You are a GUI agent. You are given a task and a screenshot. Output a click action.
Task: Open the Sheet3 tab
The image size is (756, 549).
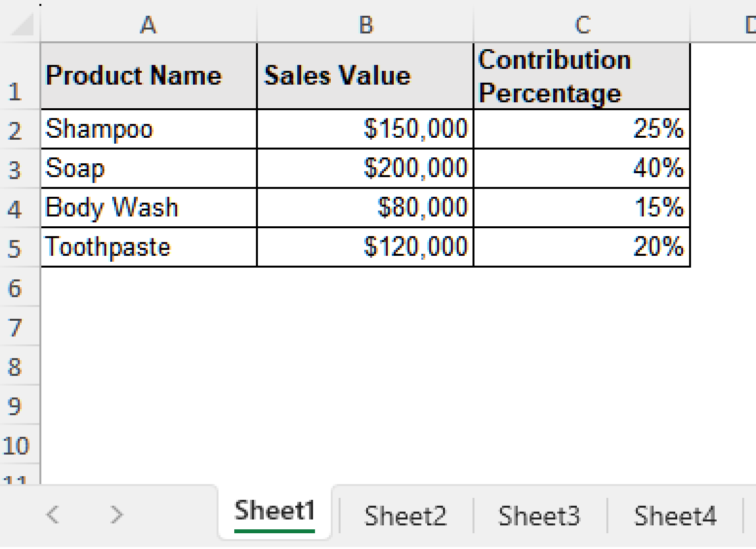point(539,515)
